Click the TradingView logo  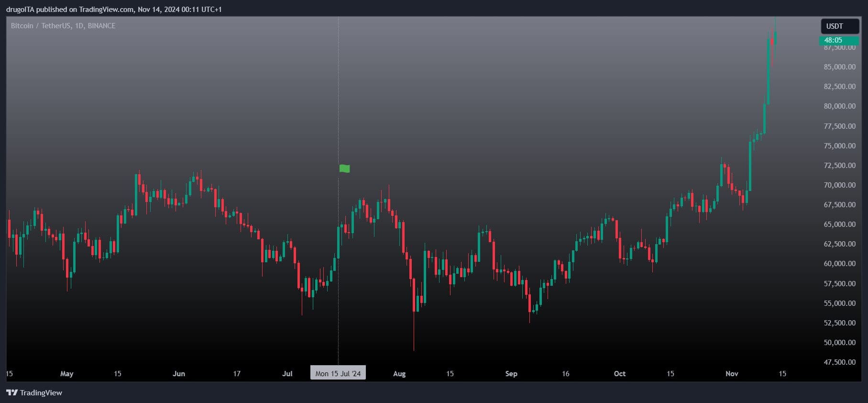34,393
